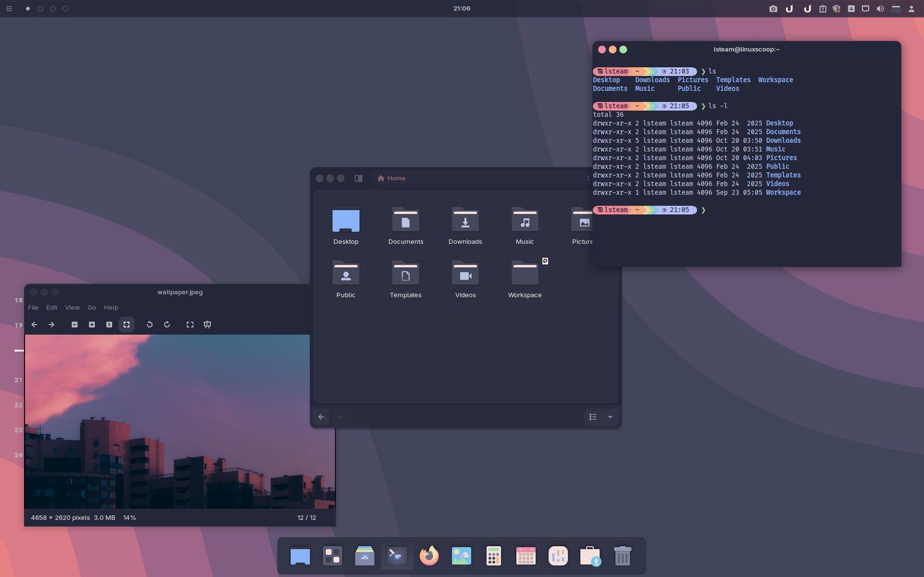The height and width of the screenshot is (577, 924).
Task: Launch the terminal from the dock
Action: click(x=397, y=556)
